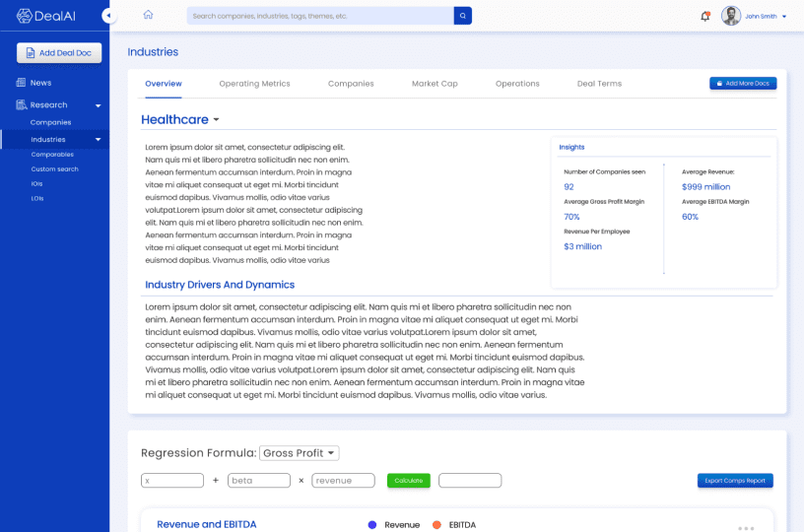Open the John Smith user menu arrow
The height and width of the screenshot is (532, 804).
click(x=784, y=17)
